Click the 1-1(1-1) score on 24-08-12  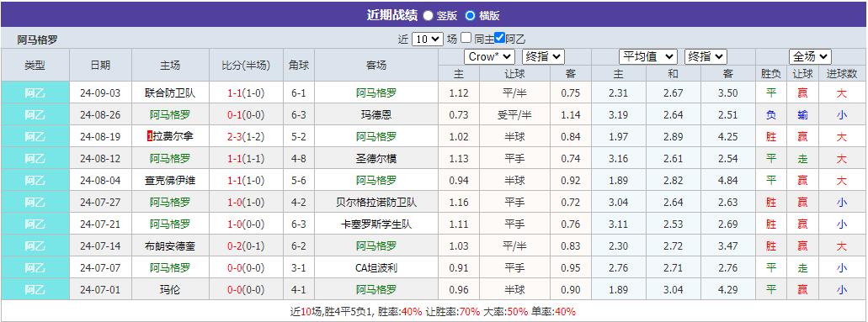tap(246, 159)
